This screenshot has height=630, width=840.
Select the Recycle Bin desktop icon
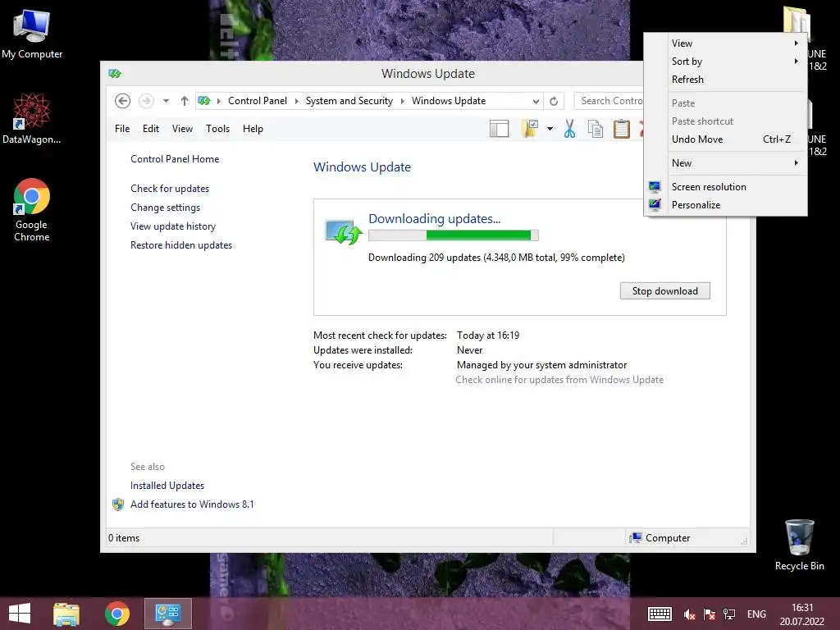(799, 545)
